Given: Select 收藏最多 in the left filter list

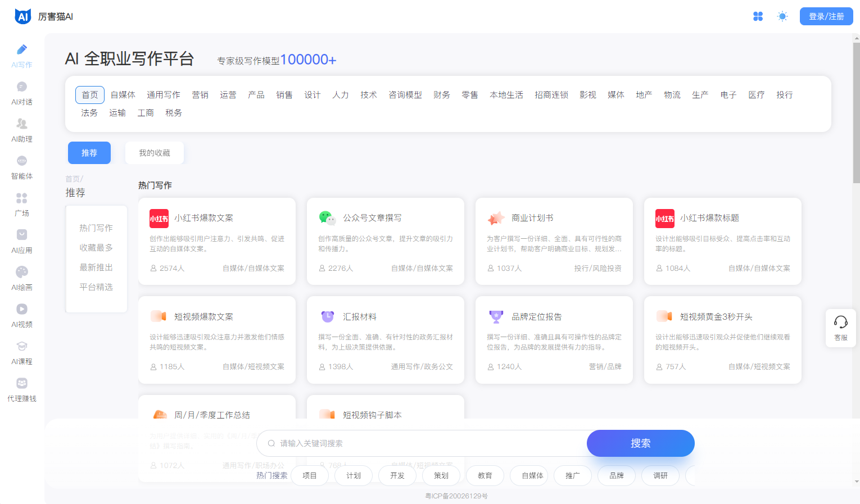Looking at the screenshot, I should (96, 248).
